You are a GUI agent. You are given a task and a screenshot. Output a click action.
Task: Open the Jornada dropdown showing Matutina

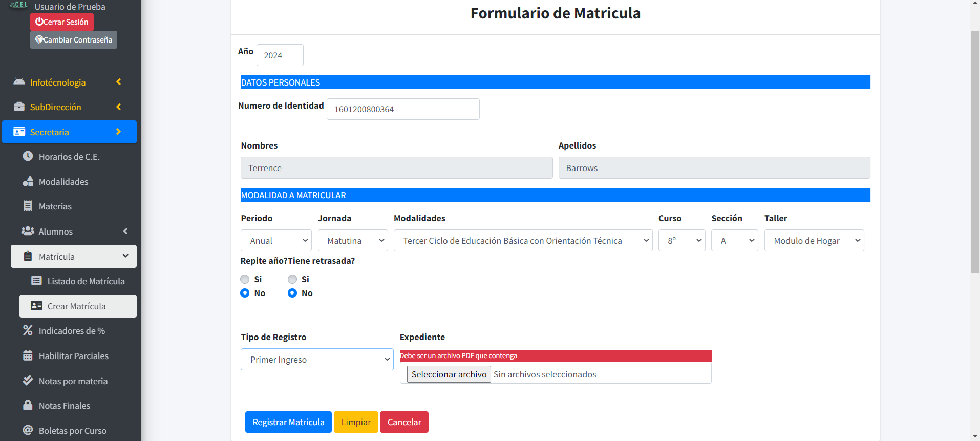coord(353,241)
